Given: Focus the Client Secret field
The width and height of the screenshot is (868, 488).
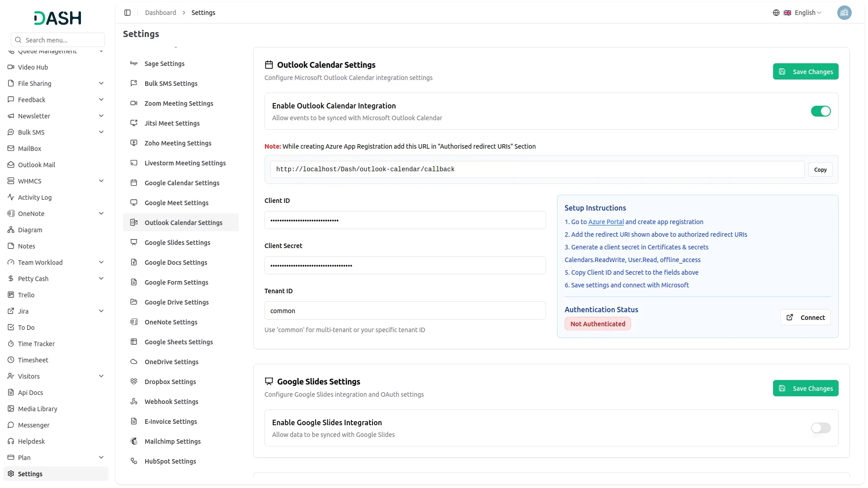Looking at the screenshot, I should pyautogui.click(x=405, y=265).
